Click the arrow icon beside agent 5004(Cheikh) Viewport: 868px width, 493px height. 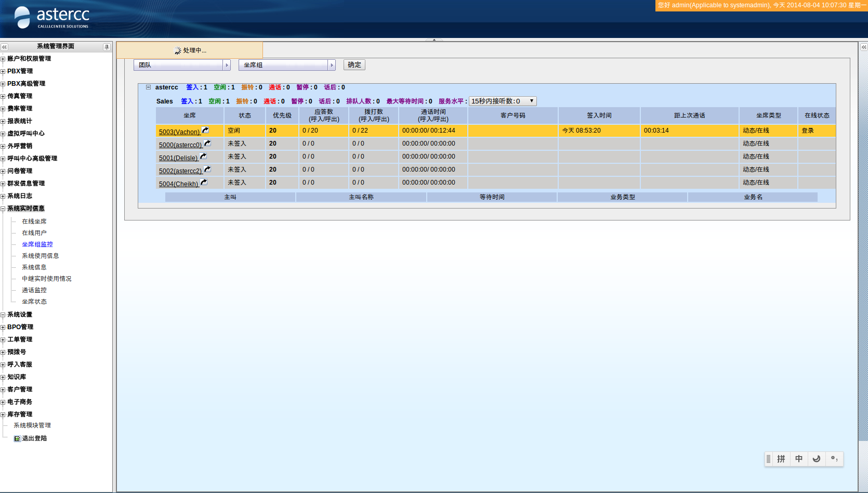tap(204, 182)
